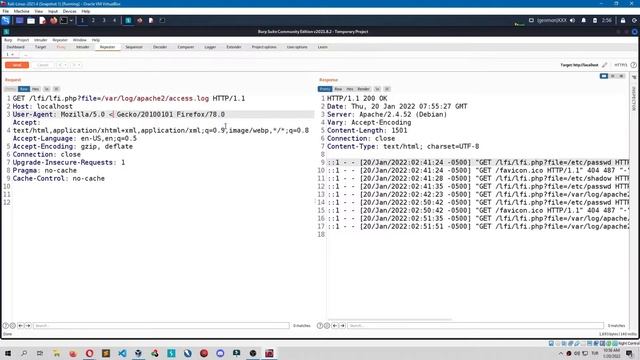Screen dimensions: 640x360
Task: Show hidden Windows tray icons chevron
Action: [x=560, y=353]
